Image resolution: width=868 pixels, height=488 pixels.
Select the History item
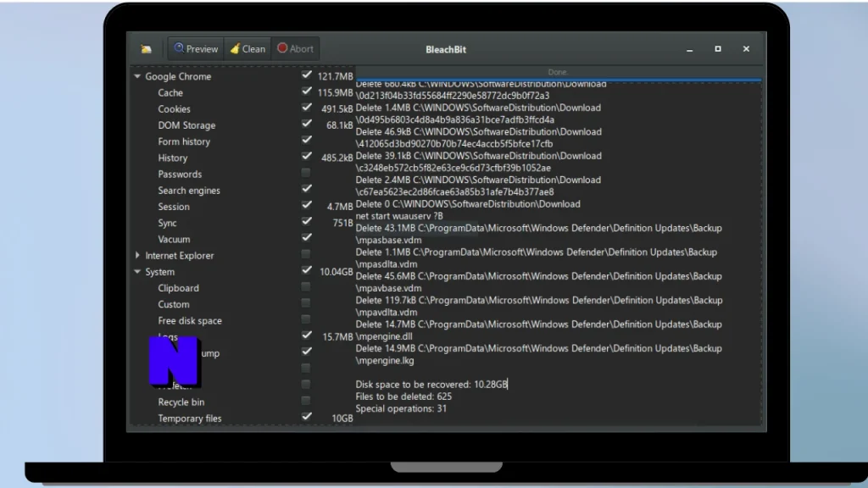point(173,158)
